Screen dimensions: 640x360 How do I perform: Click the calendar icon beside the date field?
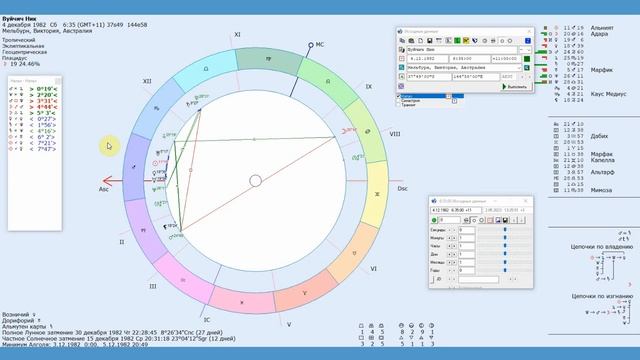click(x=402, y=59)
